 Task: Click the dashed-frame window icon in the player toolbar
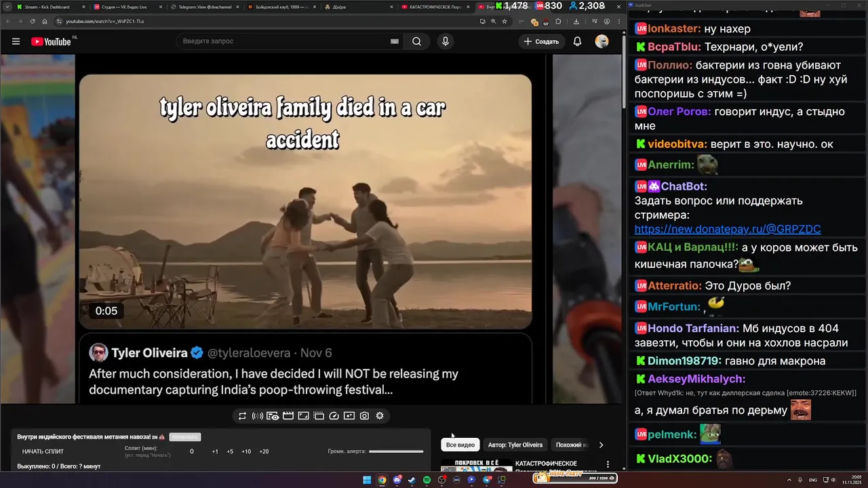coord(319,416)
